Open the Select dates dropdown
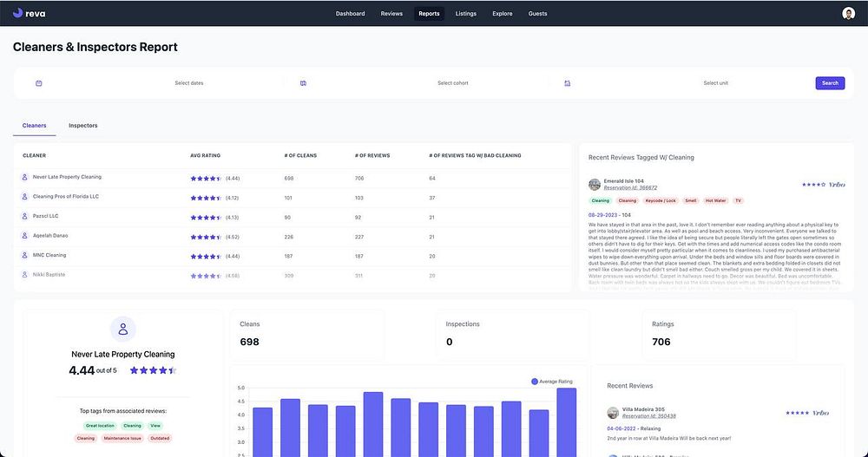The image size is (868, 457). [189, 83]
